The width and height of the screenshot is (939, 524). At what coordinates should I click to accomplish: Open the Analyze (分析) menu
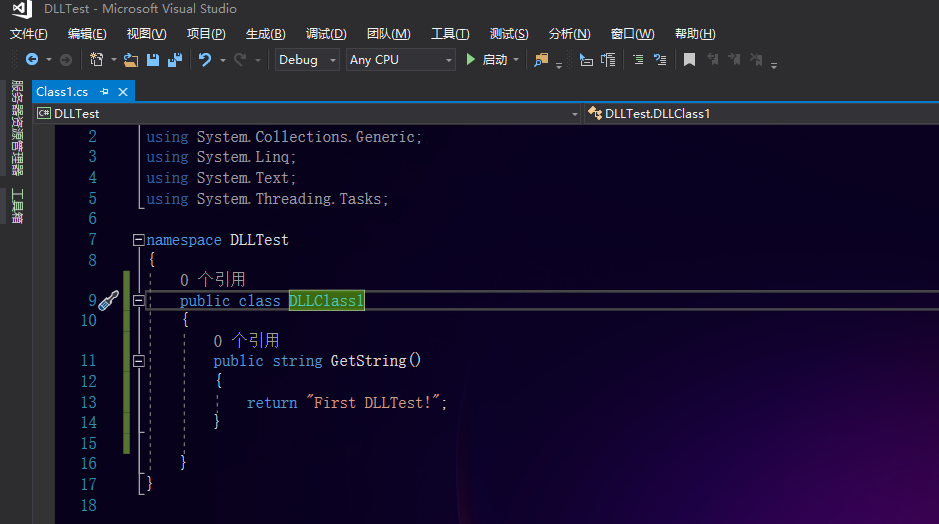570,34
